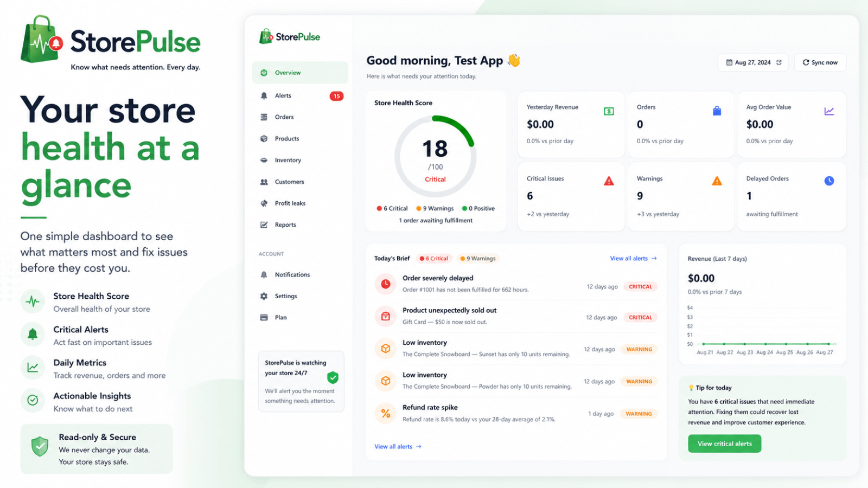Click the Yesterday Revenue $0.00 value
This screenshot has width=868, height=488.
[540, 124]
